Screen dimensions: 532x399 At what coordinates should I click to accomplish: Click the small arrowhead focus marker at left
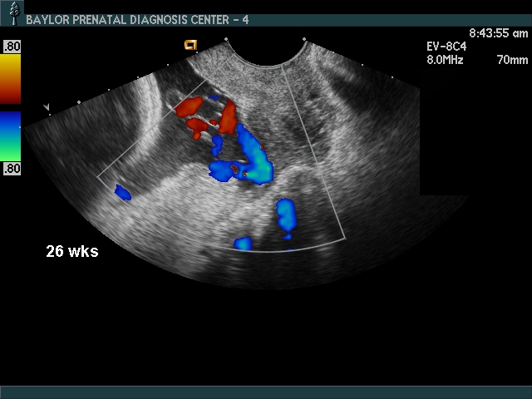pyautogui.click(x=47, y=107)
